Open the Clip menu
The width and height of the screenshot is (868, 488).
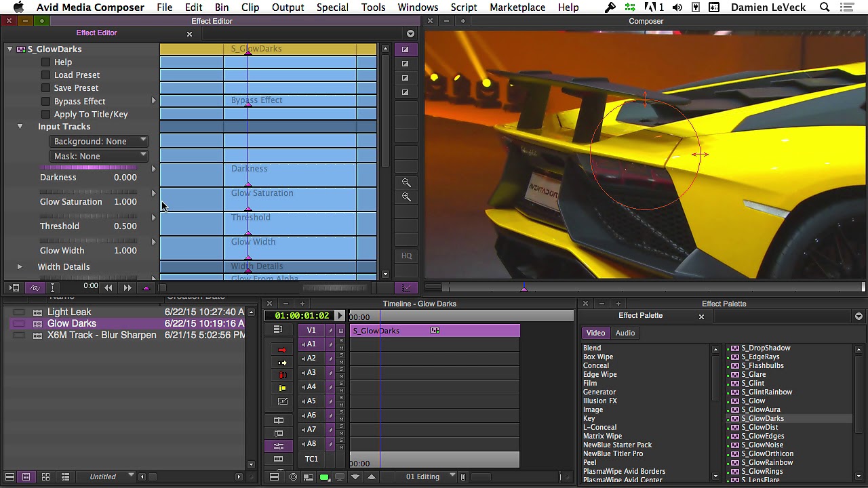coord(250,7)
